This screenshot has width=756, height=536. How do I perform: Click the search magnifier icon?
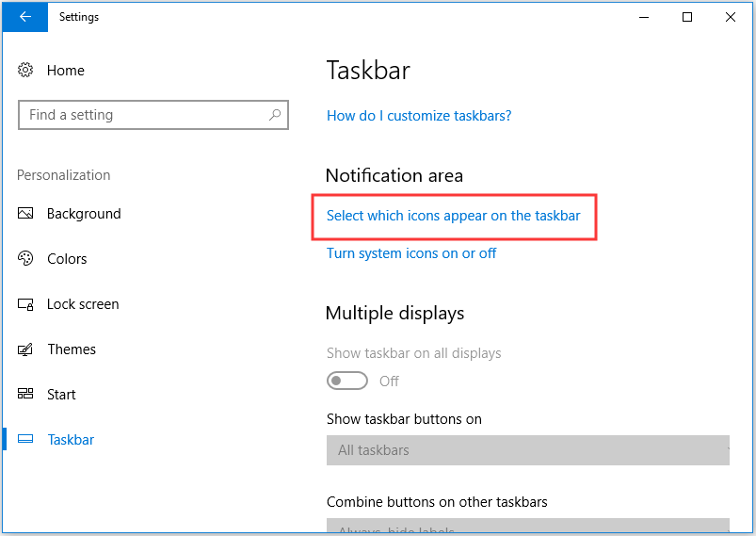click(x=275, y=115)
